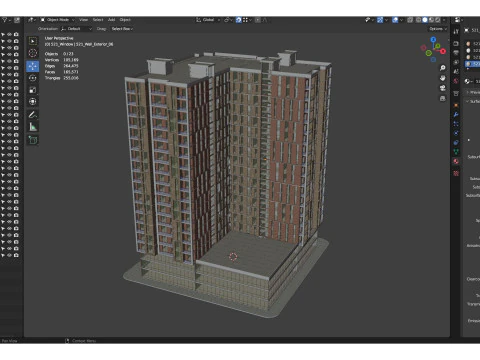Open the gizmo settings dropdown arrow
The width and height of the screenshot is (480, 360).
click(x=386, y=20)
